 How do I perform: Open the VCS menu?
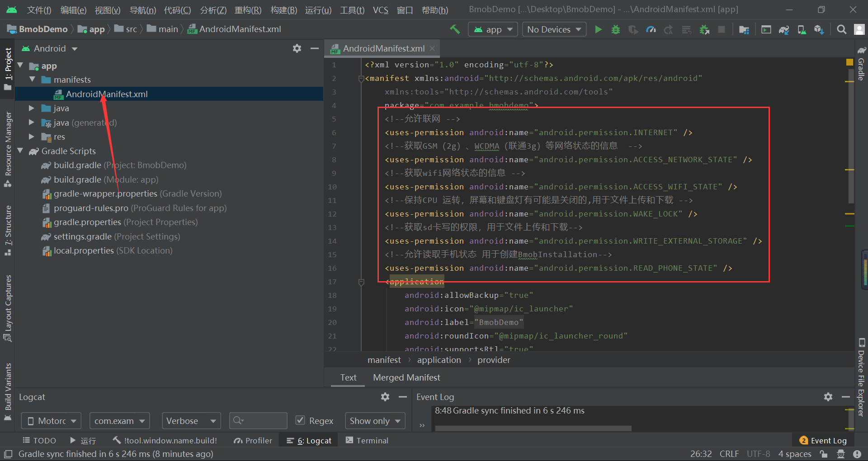pyautogui.click(x=380, y=10)
